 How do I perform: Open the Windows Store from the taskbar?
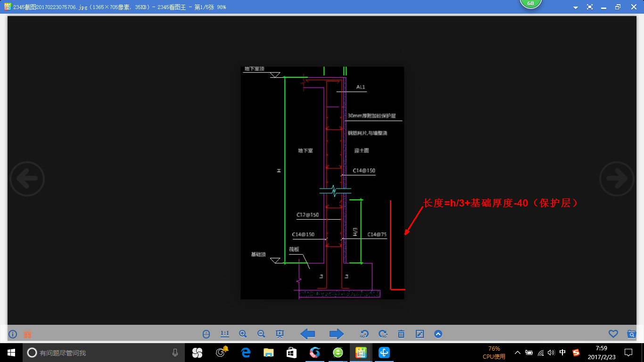click(292, 353)
